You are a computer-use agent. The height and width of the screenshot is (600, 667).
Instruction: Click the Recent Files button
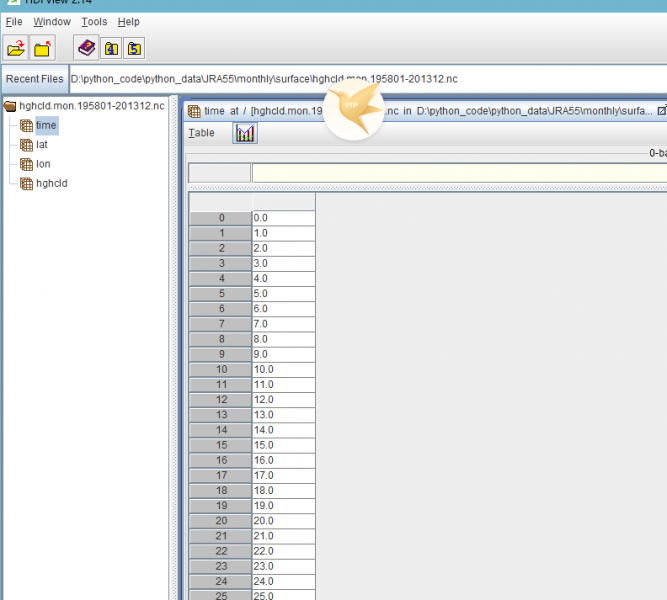tap(34, 79)
